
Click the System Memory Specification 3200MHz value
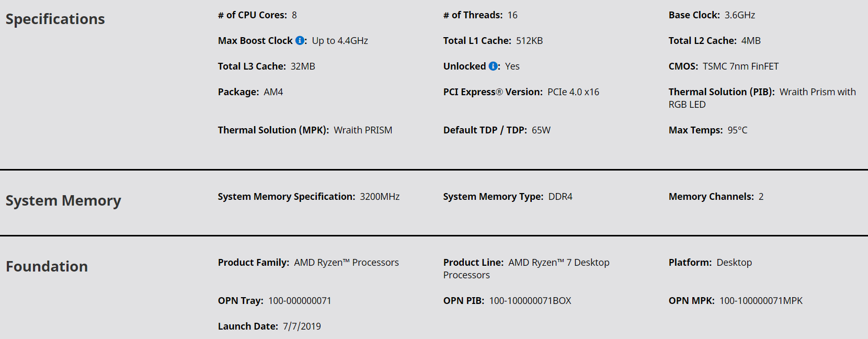coord(380,197)
